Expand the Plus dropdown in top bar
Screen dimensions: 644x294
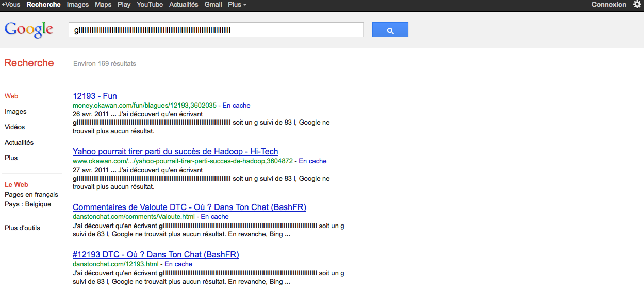[x=237, y=5]
